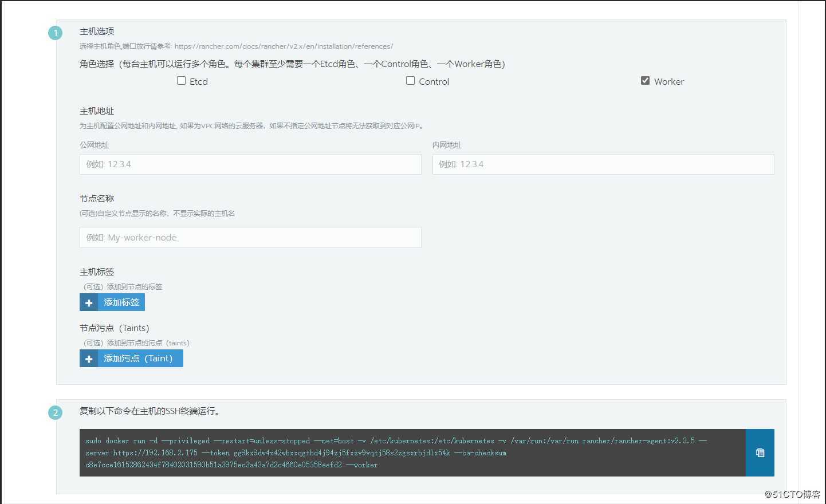Click the 内网地址 input field
The width and height of the screenshot is (826, 504).
point(603,164)
